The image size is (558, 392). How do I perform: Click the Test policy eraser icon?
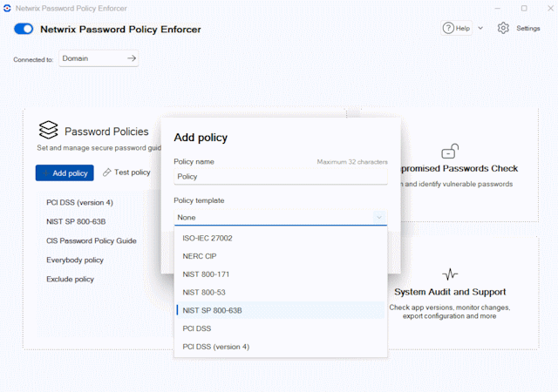click(x=106, y=172)
